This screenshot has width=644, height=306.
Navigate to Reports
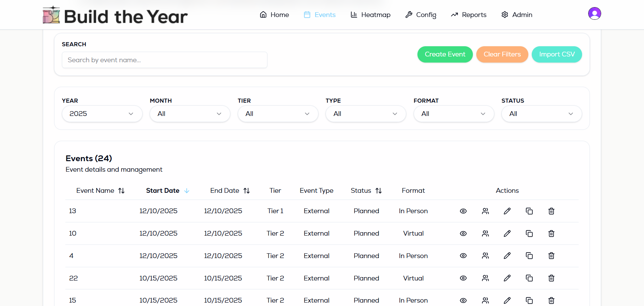(x=469, y=15)
